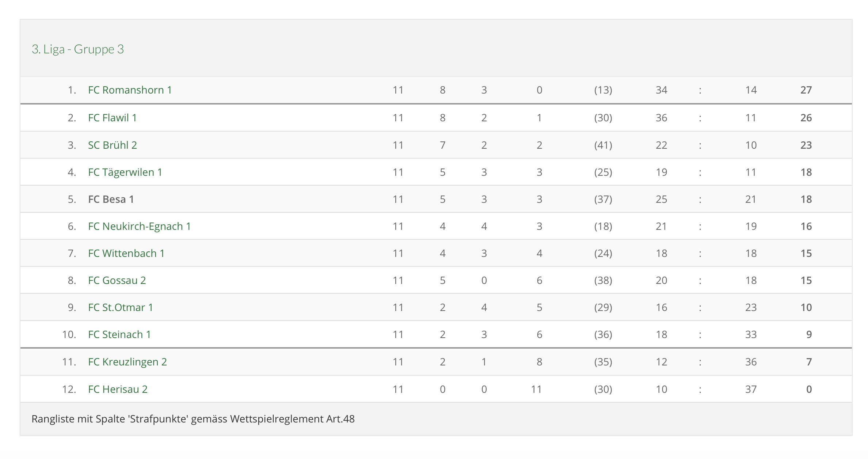The height and width of the screenshot is (459, 868).
Task: Open the '3. Liga - Gruppe 3' heading link
Action: point(78,49)
